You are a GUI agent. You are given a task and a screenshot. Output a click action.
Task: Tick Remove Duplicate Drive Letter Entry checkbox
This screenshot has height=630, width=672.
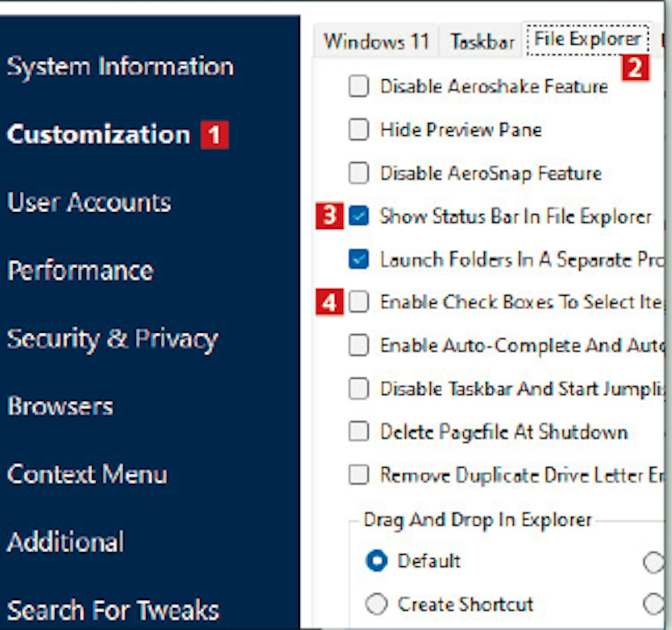pyautogui.click(x=359, y=475)
